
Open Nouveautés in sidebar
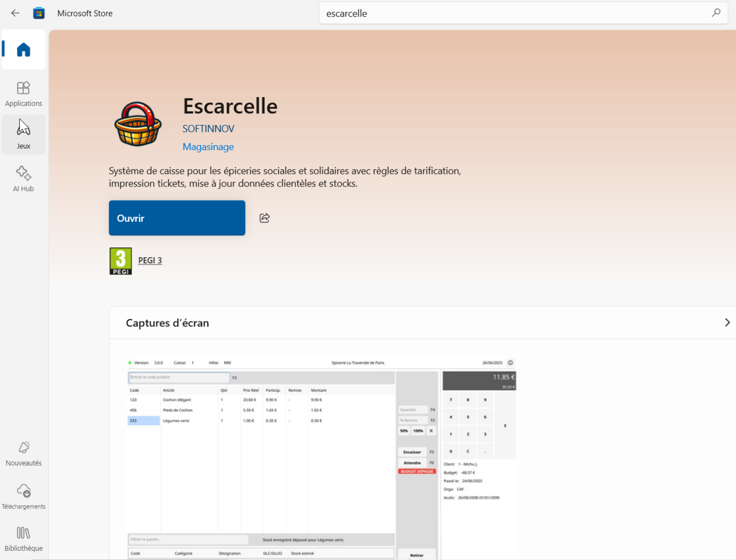24,453
